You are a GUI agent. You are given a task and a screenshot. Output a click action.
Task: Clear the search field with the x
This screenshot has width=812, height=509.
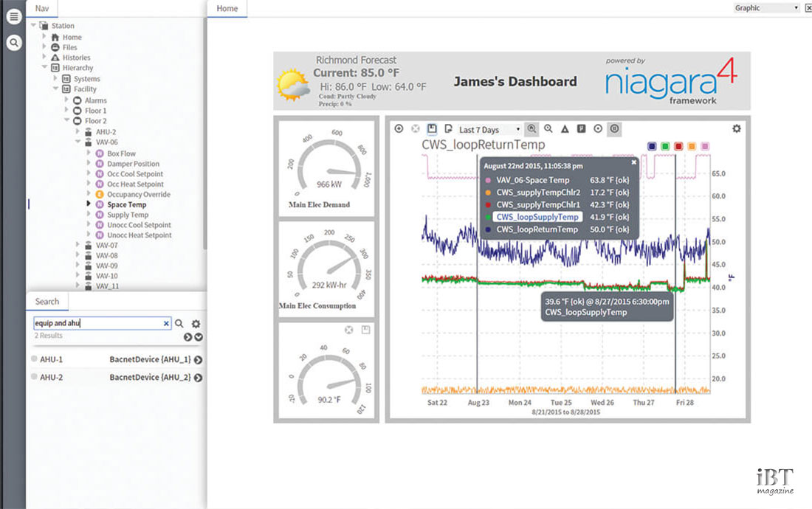(x=166, y=323)
